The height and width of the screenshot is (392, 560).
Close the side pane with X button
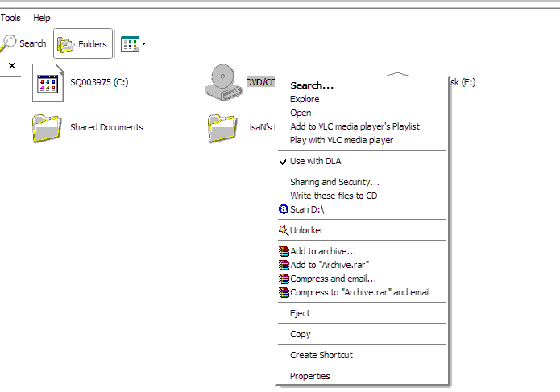(x=12, y=65)
